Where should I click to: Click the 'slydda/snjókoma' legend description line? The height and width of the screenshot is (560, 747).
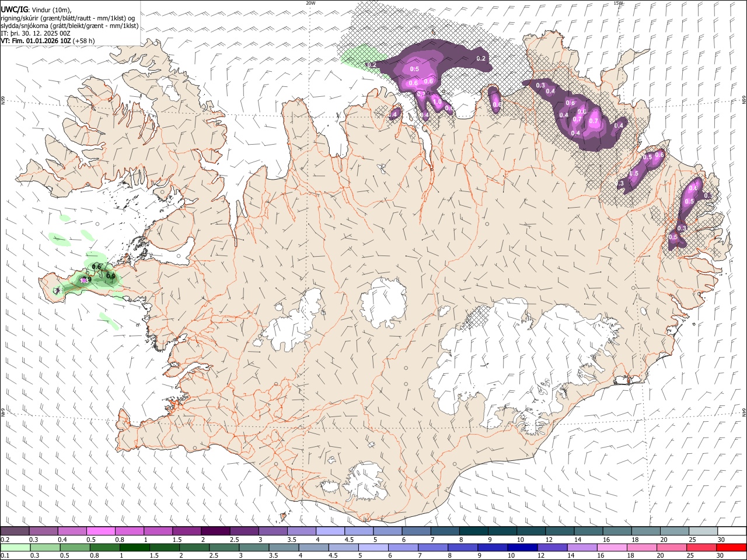click(69, 26)
